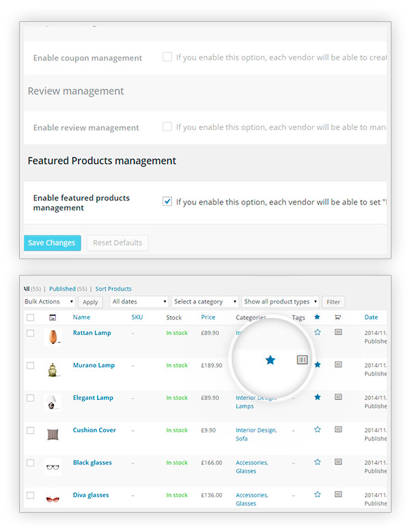Image resolution: width=410 pixels, height=532 pixels.
Task: Open Sort Products view
Action: [113, 289]
